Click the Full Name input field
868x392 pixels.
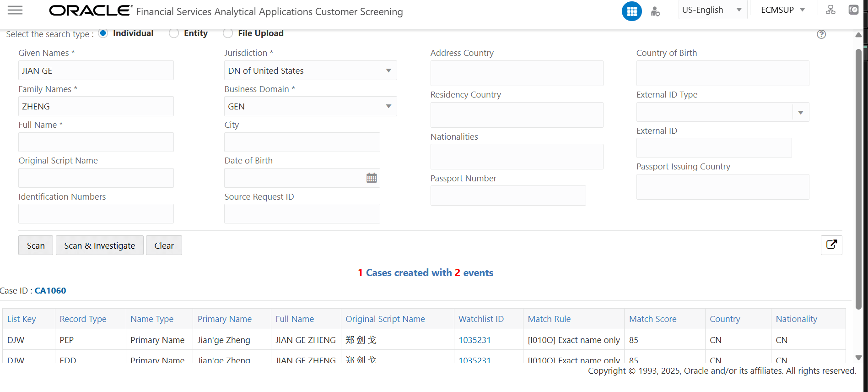(96, 142)
